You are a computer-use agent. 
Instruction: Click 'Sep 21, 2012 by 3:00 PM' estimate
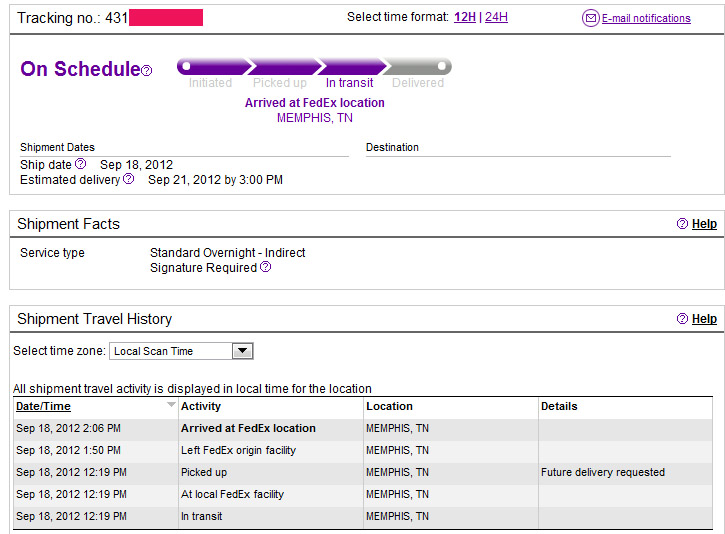(215, 180)
